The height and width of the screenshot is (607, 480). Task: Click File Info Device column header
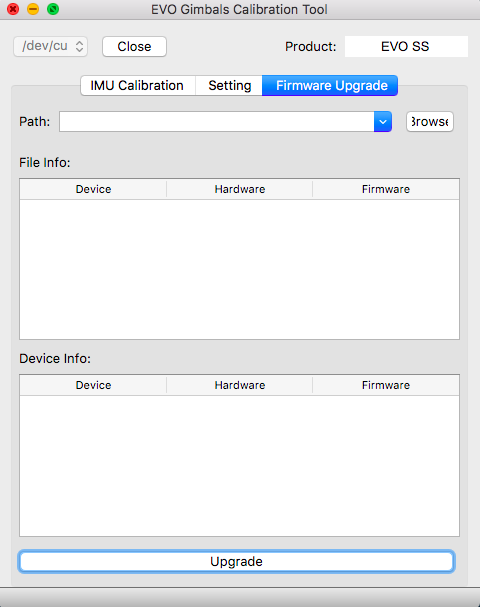[93, 189]
